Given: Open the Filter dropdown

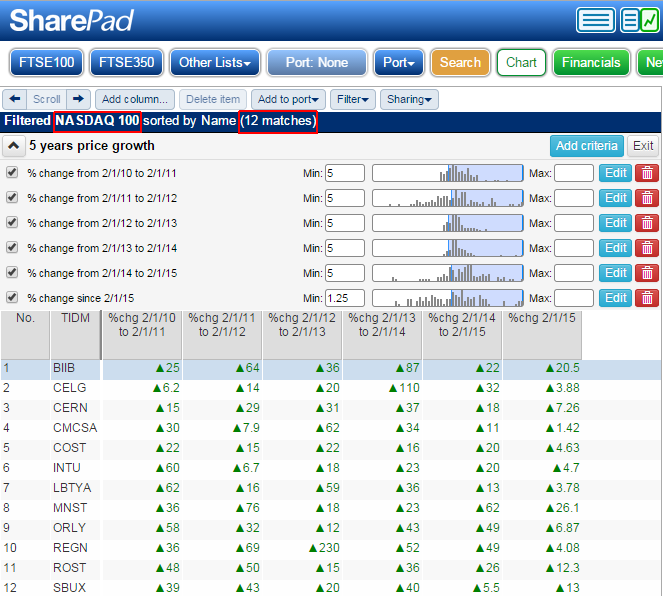Looking at the screenshot, I should pos(353,99).
